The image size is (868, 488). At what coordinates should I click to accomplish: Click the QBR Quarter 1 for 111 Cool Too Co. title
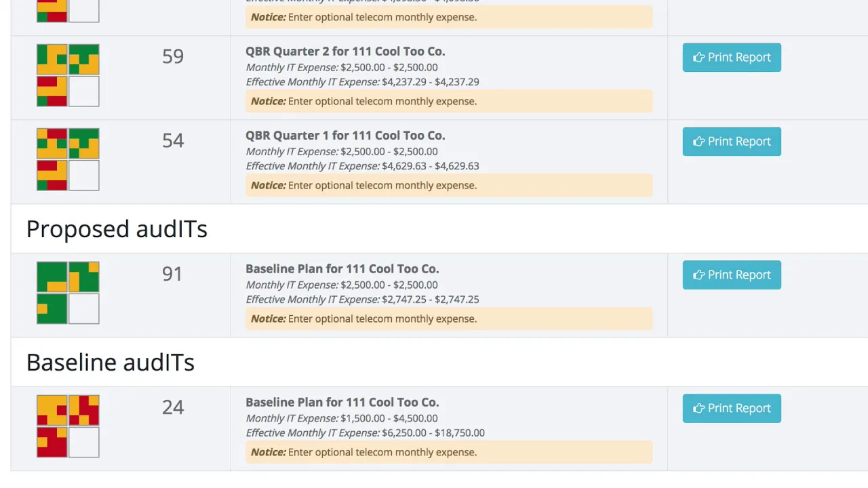pyautogui.click(x=345, y=136)
